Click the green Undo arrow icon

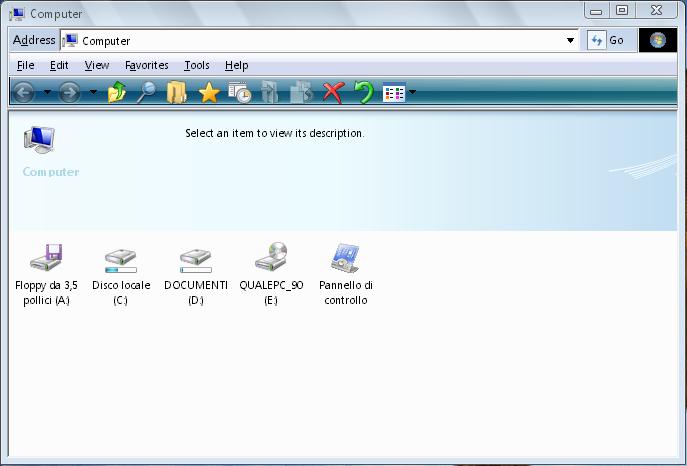pos(364,92)
